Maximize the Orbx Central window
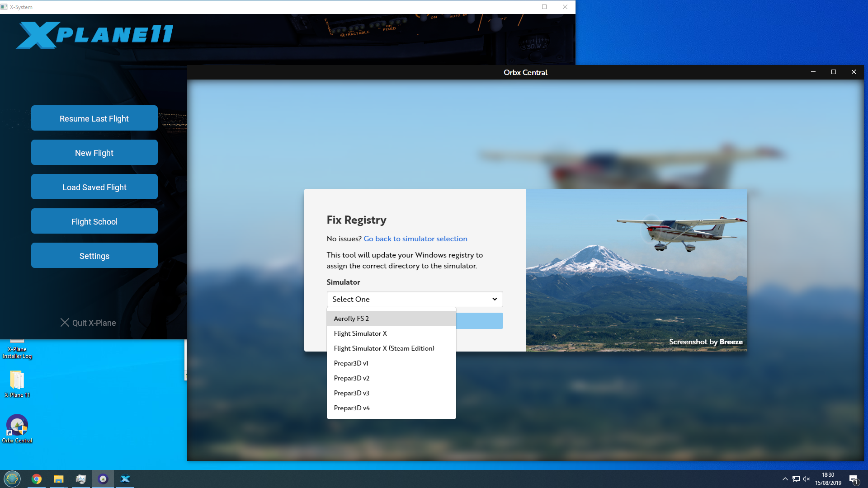The height and width of the screenshot is (488, 868). tap(834, 72)
